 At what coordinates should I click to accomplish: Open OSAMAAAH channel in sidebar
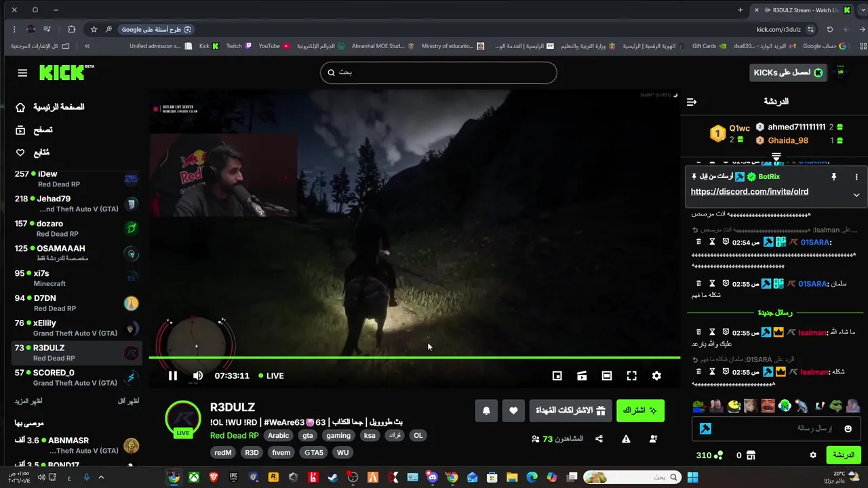tap(76, 253)
